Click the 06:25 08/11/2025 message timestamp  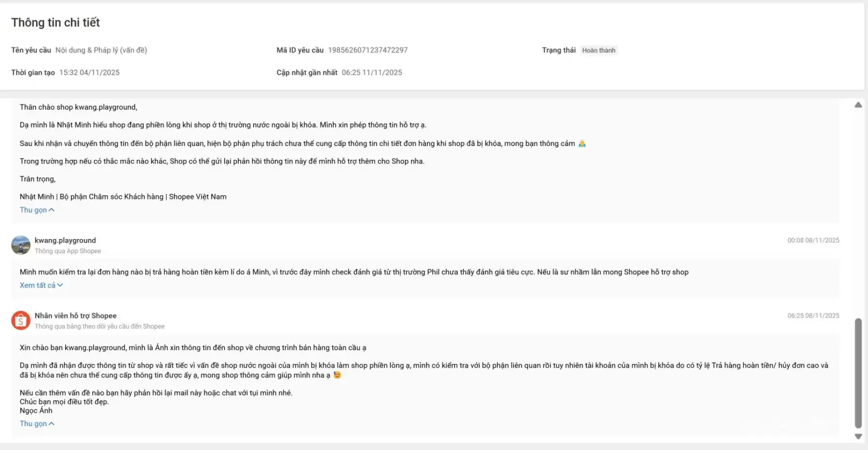813,316
